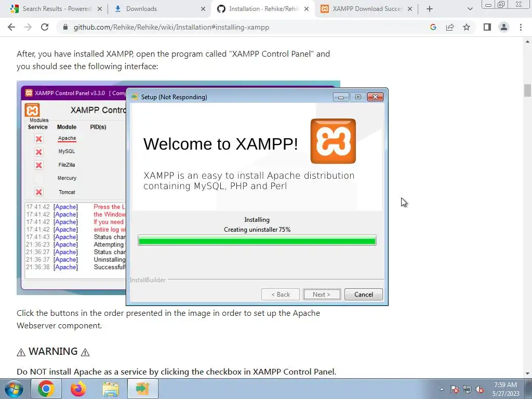Open the Windows Start menu
The image size is (532, 399).
tap(13, 389)
